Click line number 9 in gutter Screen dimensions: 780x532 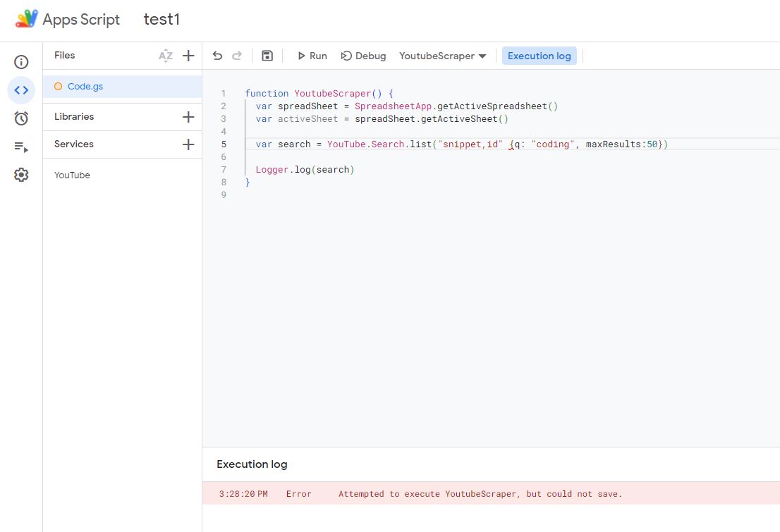click(x=224, y=195)
